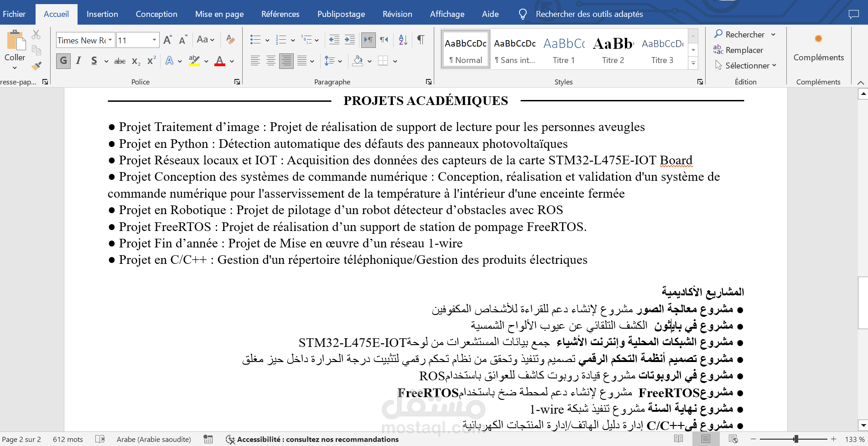Decrease the paragraph indent

pos(334,40)
